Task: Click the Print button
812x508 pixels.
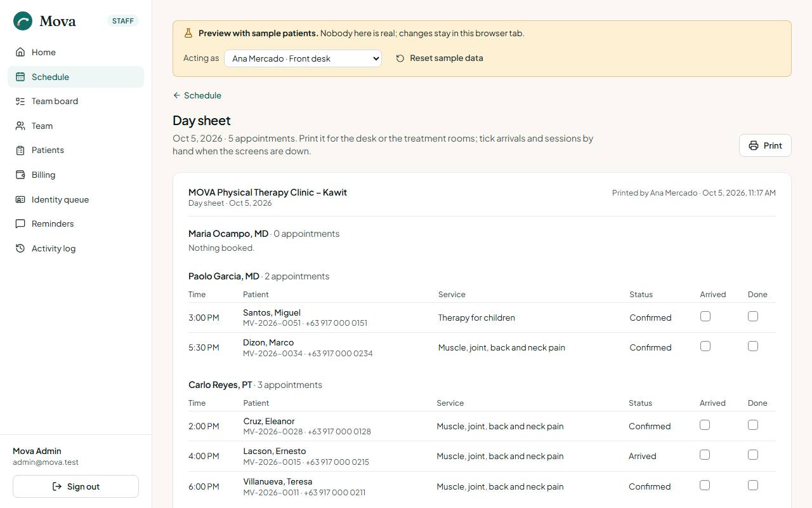Action: (765, 145)
